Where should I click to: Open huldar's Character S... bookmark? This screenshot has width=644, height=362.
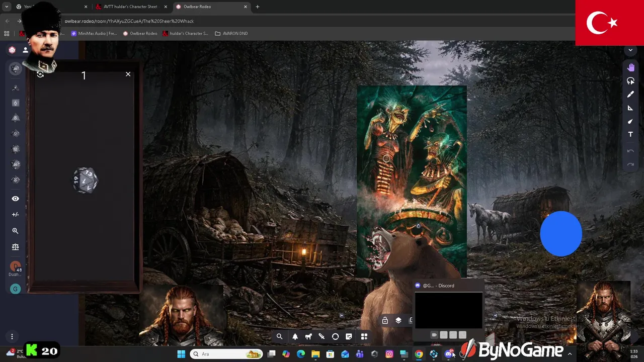185,34
